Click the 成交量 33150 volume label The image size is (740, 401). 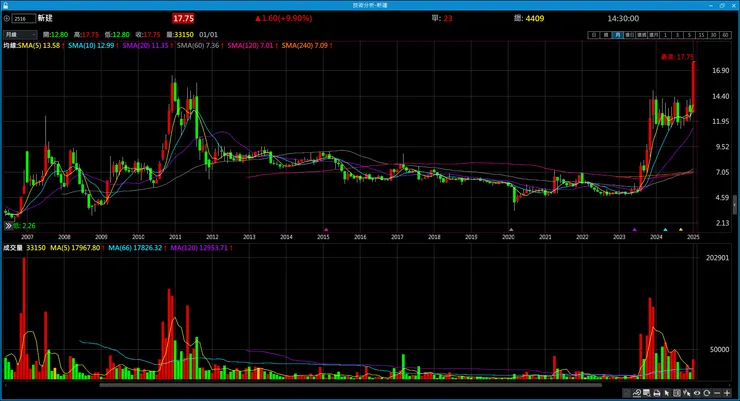pyautogui.click(x=25, y=248)
